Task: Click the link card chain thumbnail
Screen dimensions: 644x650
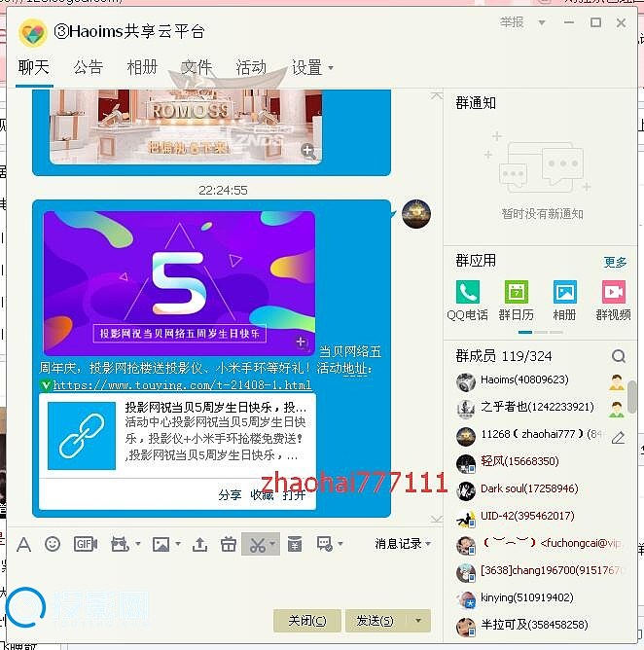Action: click(82, 436)
